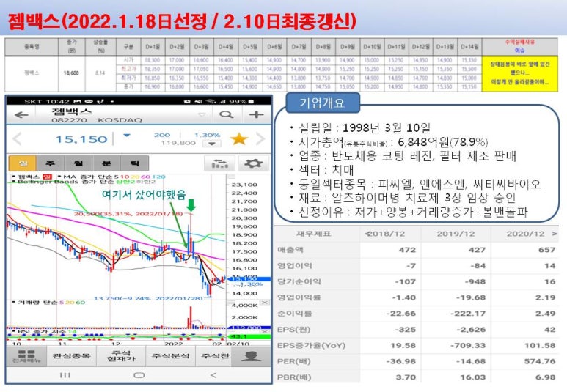567x392 pixels.
Task: Show later years with arrow after 2020/12
Action: [x=554, y=234]
